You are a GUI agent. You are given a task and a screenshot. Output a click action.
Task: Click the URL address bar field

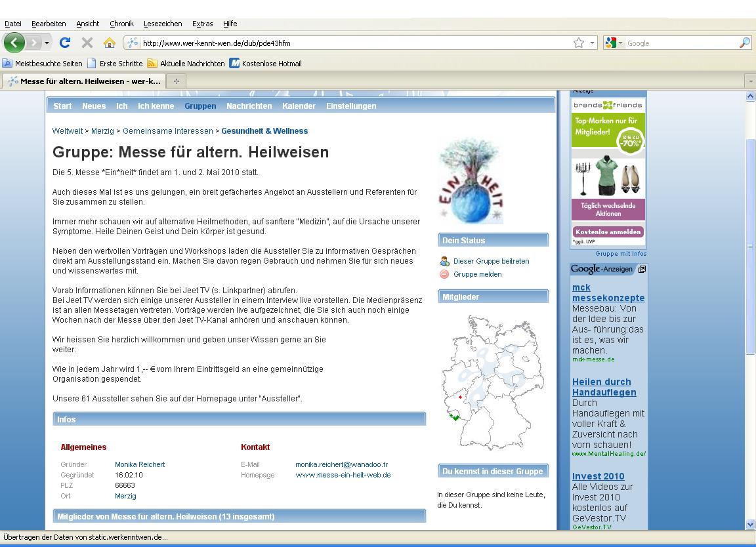[x=354, y=43]
